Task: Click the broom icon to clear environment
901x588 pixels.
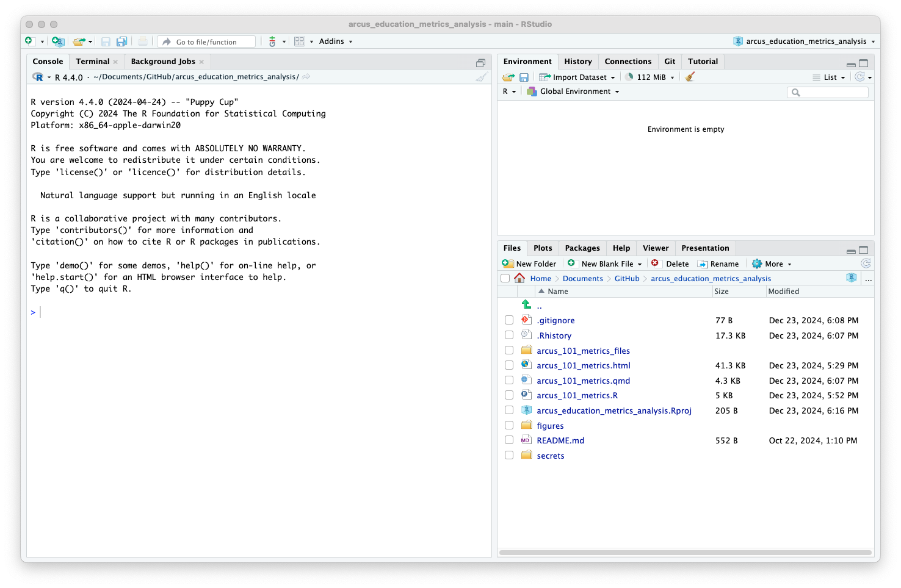Action: coord(690,77)
